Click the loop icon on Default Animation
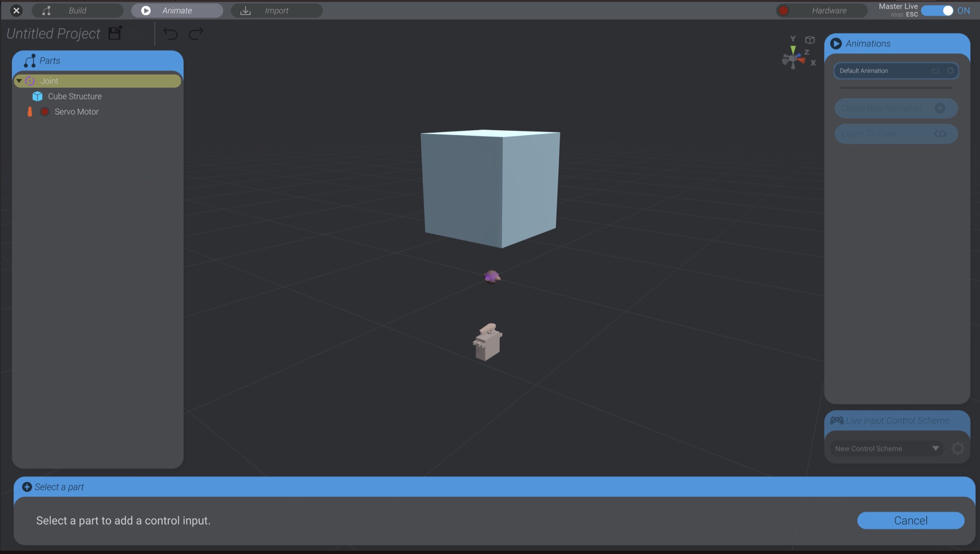Viewport: 980px width, 554px height. pyautogui.click(x=935, y=71)
